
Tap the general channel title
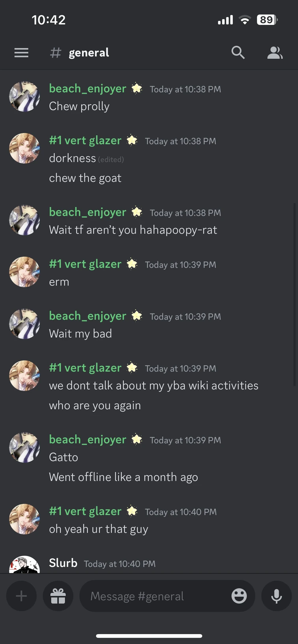[x=89, y=53]
